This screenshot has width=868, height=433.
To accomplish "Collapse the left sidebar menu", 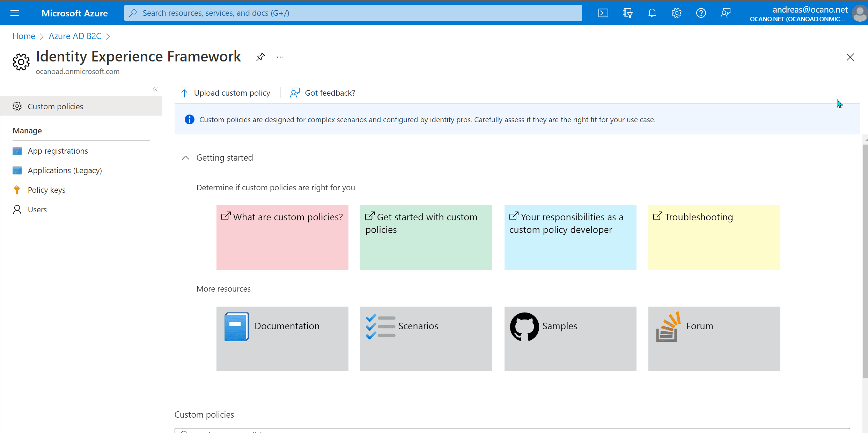I will tap(155, 89).
